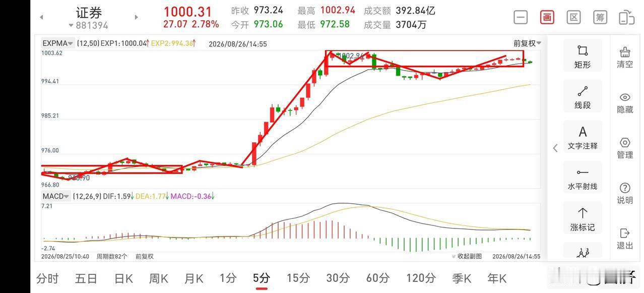644x293 pixels.
Task: Select the 涨标记 up-arrow marker tool
Action: 583,218
